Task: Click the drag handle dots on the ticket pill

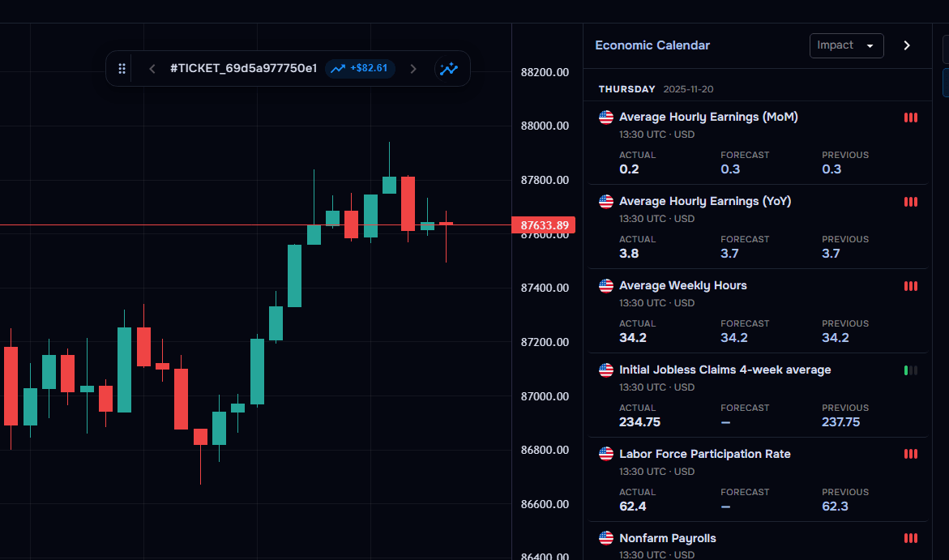Action: 122,68
